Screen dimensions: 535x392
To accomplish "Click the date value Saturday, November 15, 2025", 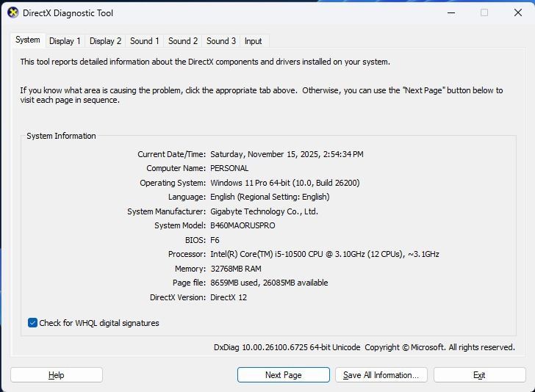I will (x=287, y=154).
